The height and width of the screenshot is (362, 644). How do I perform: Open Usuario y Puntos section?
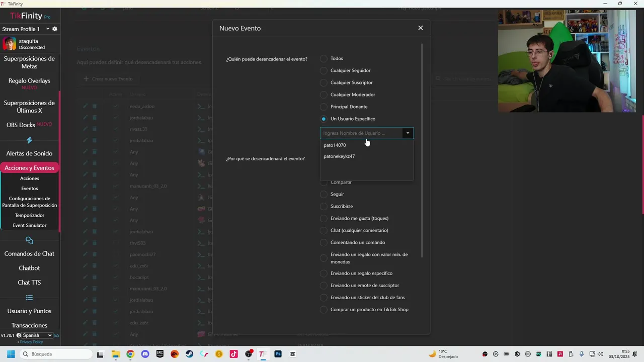point(29,311)
